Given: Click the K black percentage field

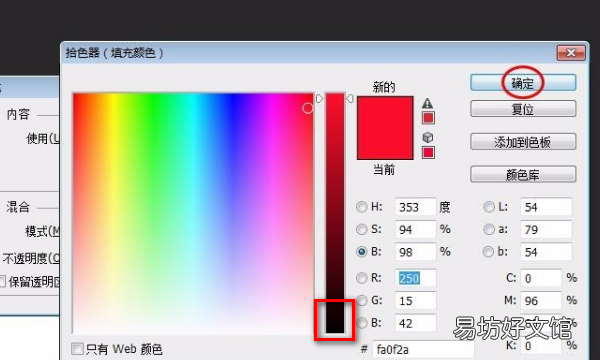Looking at the screenshot, I should [x=541, y=346].
